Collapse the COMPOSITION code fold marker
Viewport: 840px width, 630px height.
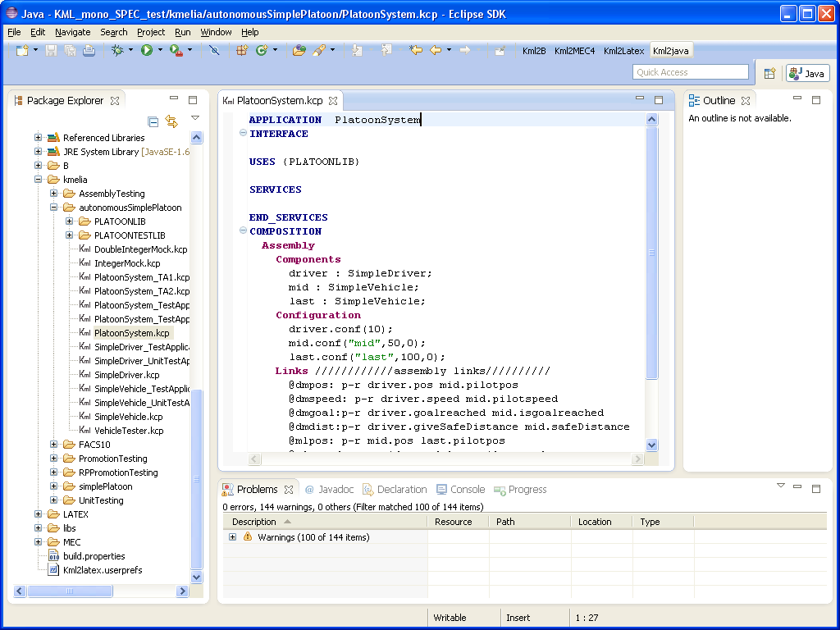click(243, 231)
